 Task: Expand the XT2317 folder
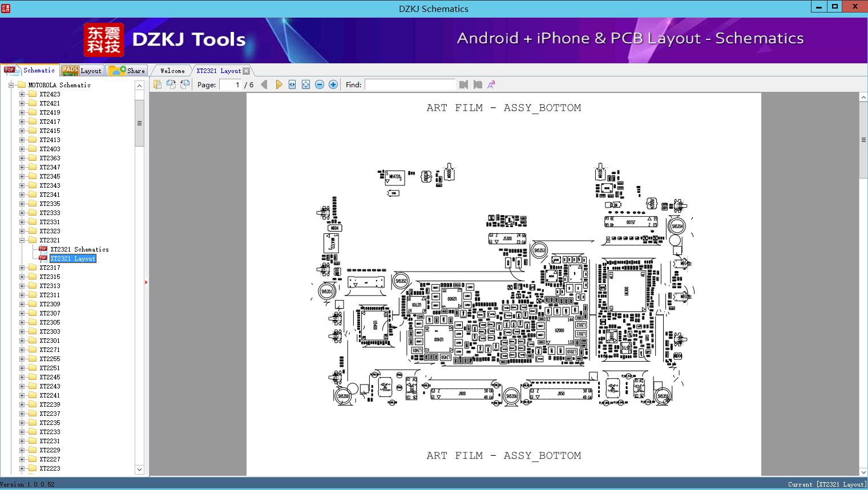(x=22, y=268)
